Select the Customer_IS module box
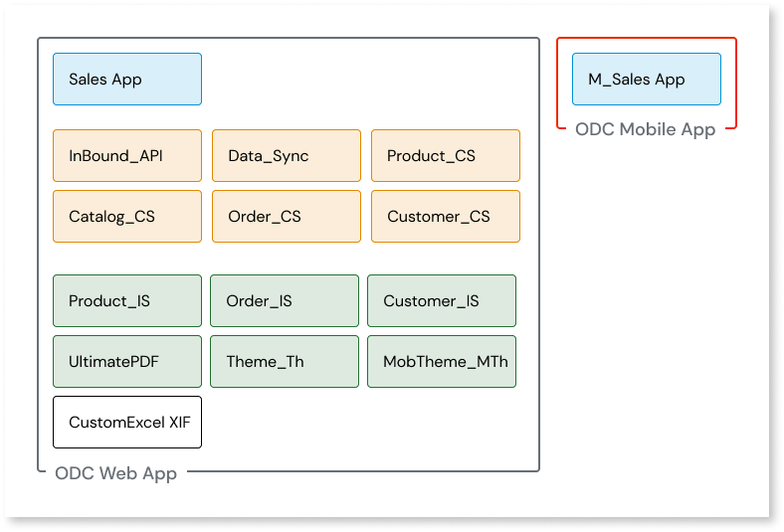The width and height of the screenshot is (784, 532). click(442, 300)
